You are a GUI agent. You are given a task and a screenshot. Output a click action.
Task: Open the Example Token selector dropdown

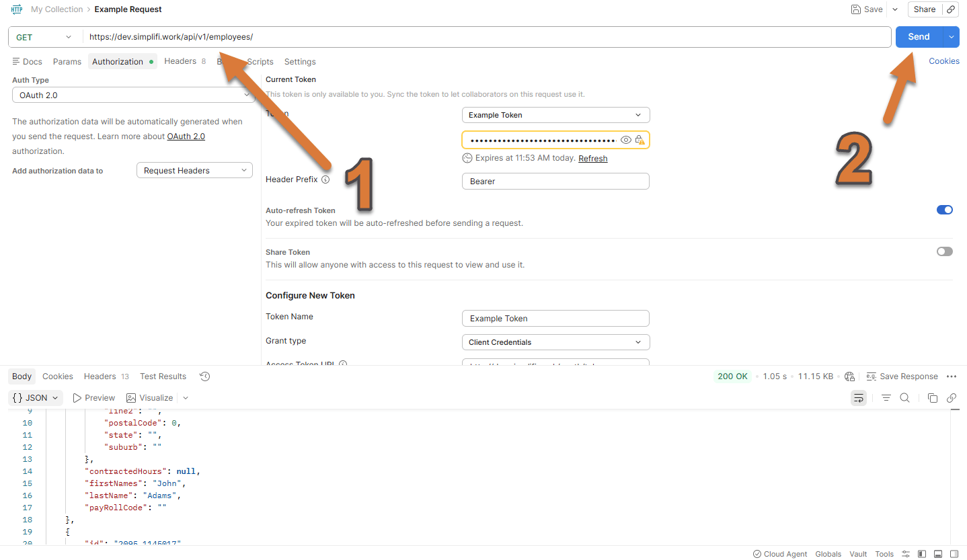555,115
